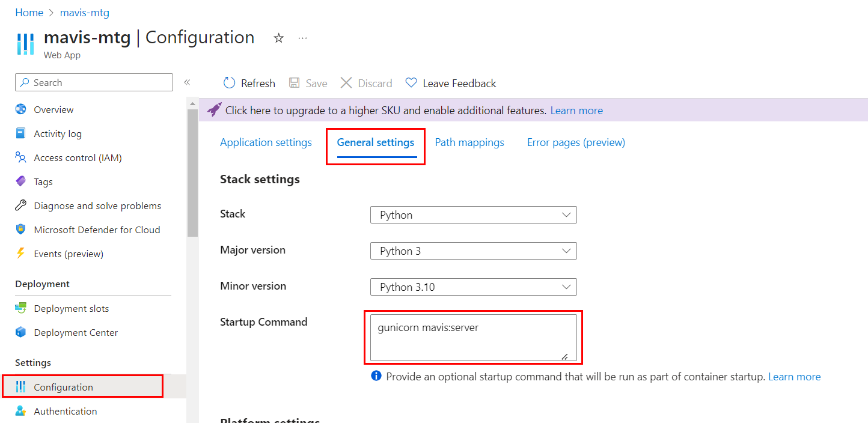Click the Discard X icon
The width and height of the screenshot is (868, 423).
[346, 83]
